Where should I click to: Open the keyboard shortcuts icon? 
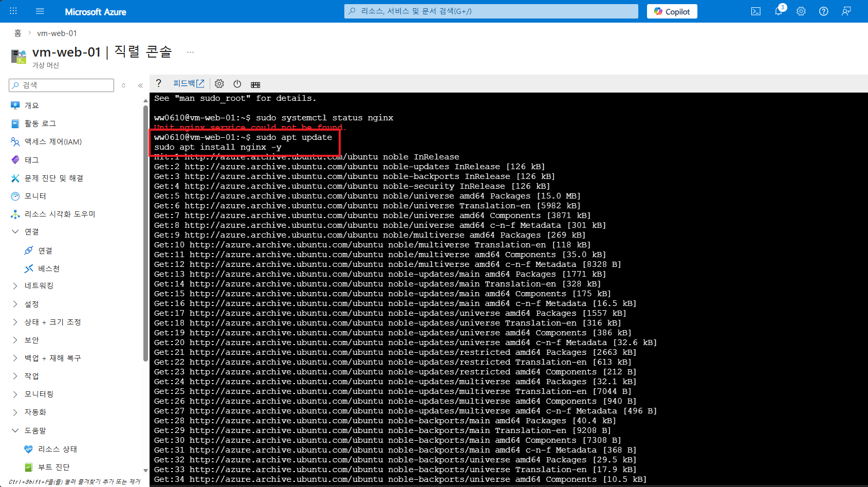pos(255,84)
